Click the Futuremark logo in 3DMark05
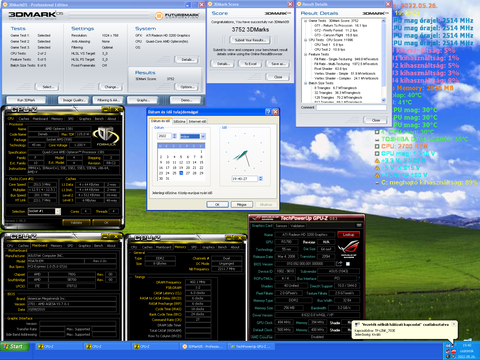 [177, 15]
